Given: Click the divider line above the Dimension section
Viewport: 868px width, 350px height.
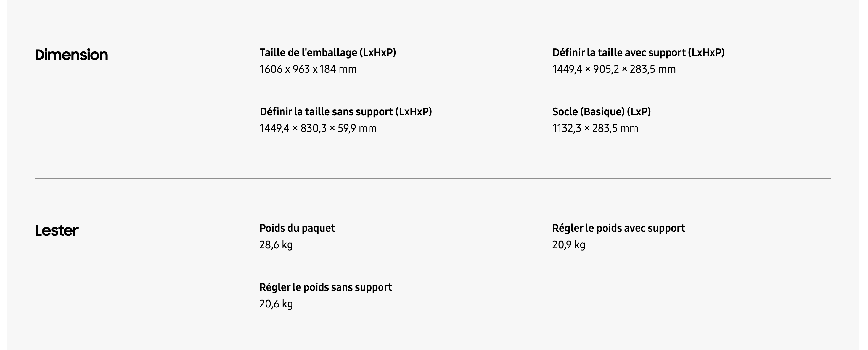Looking at the screenshot, I should click(x=433, y=3).
